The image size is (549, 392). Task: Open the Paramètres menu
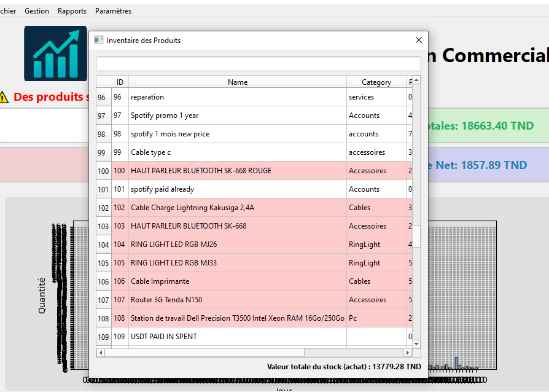coord(114,11)
